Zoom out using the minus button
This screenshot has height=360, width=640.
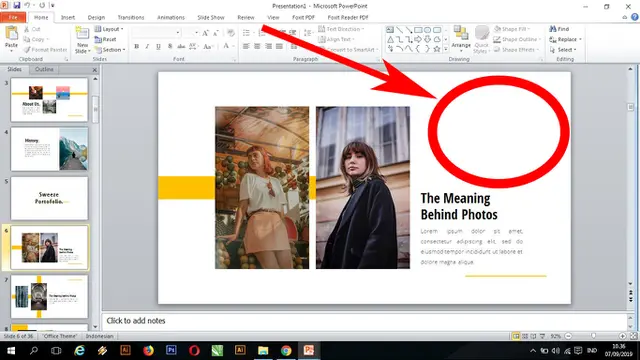tap(568, 336)
